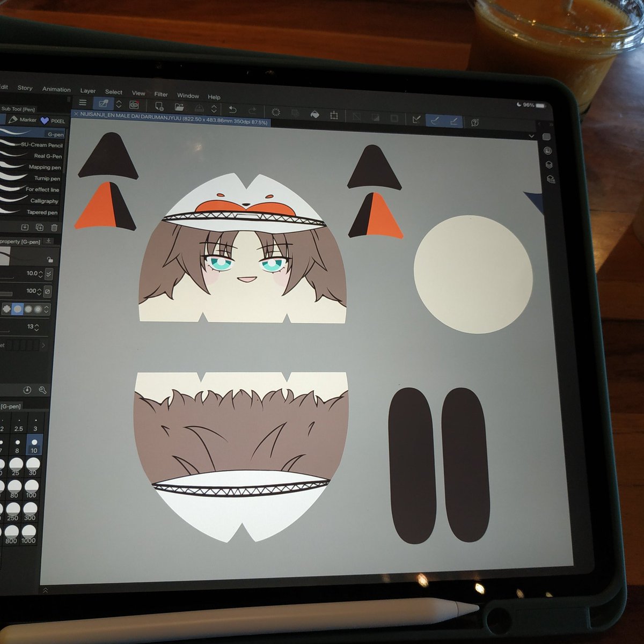
Task: Open the View menu
Action: click(138, 93)
